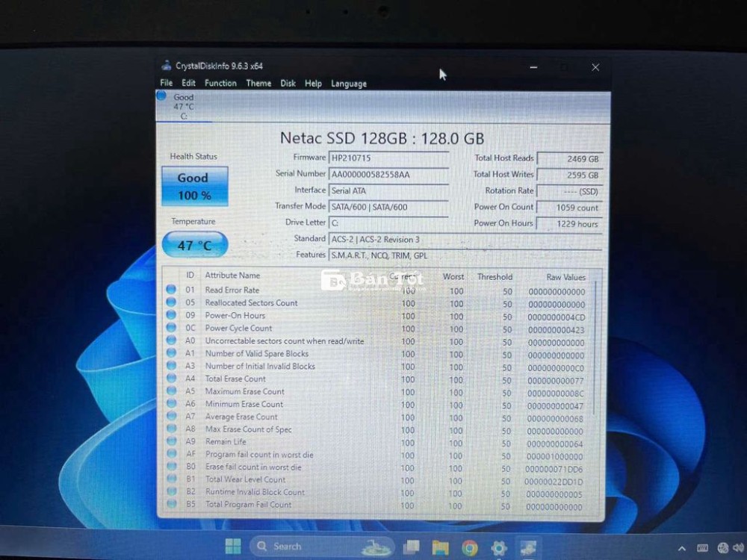Click the Firmware field HP210715

[388, 158]
